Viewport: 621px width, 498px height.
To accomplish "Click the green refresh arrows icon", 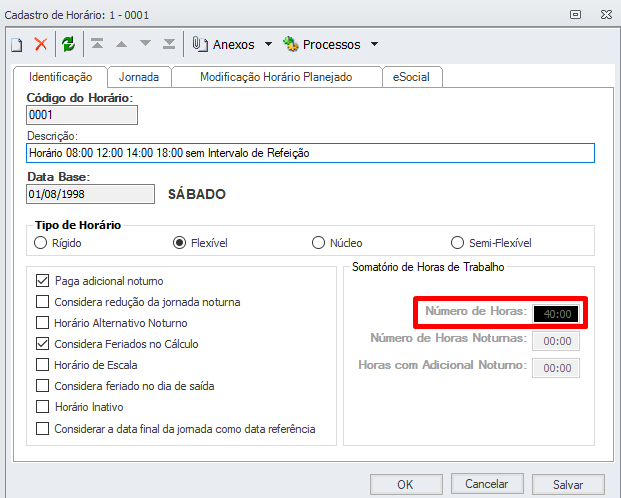I will click(x=69, y=44).
